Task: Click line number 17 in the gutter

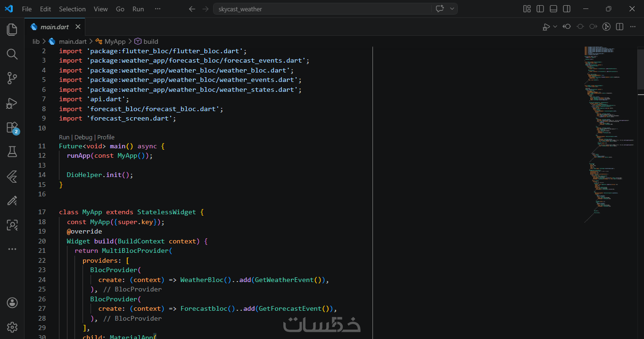Action: click(42, 212)
